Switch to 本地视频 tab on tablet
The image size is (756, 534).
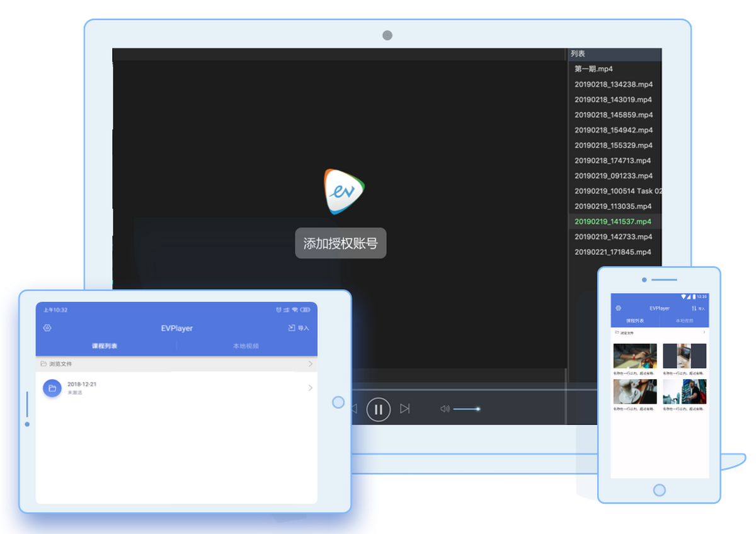tap(246, 346)
